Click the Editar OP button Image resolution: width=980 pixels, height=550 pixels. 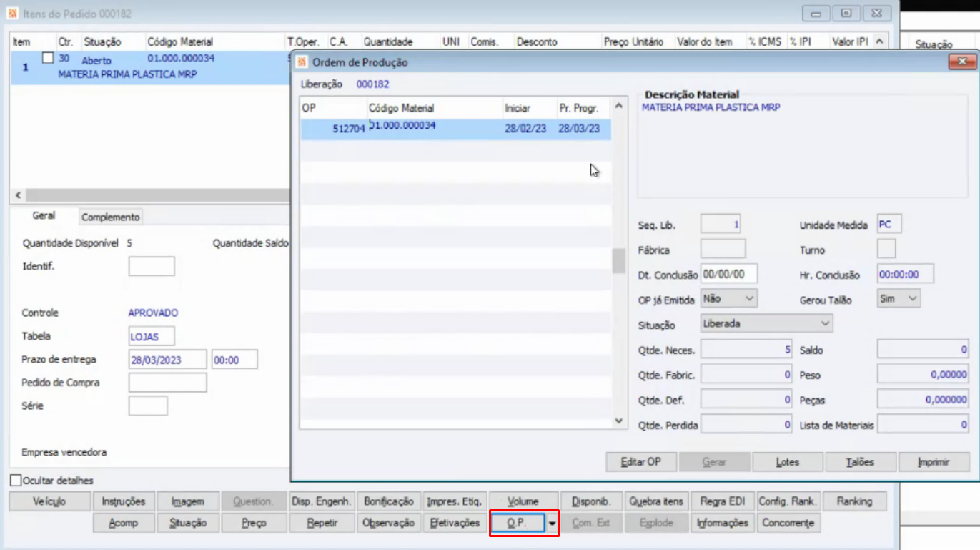(x=641, y=462)
